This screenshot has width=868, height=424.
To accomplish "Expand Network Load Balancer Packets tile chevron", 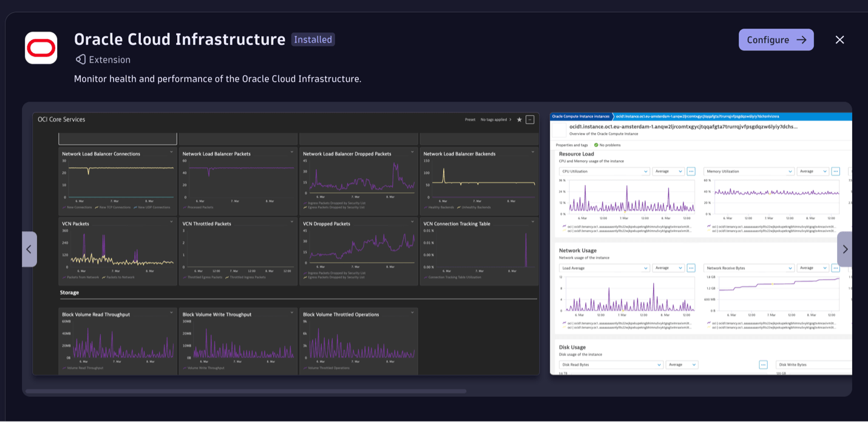I will click(293, 153).
